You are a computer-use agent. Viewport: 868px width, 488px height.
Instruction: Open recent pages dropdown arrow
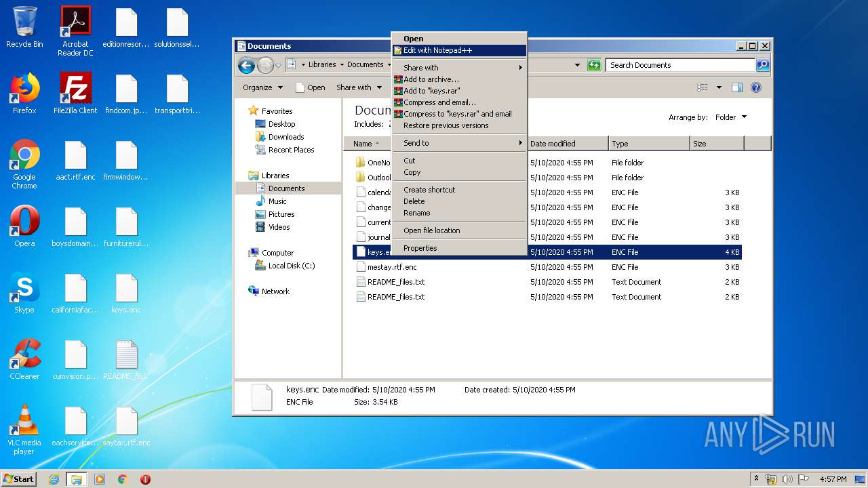coord(278,66)
